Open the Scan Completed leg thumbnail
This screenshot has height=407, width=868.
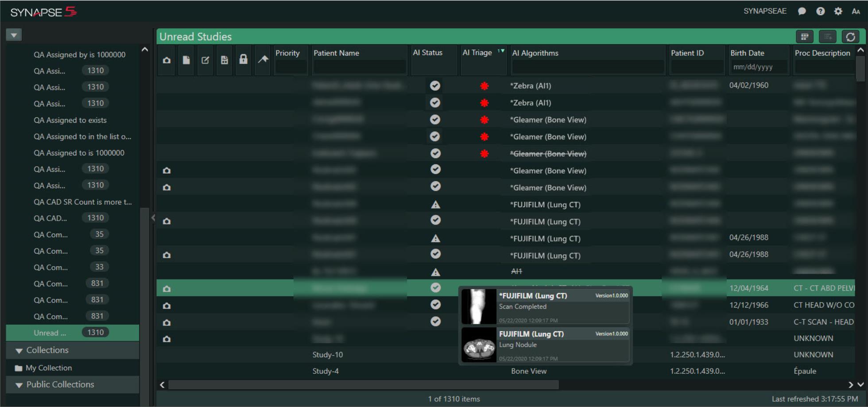pos(479,306)
